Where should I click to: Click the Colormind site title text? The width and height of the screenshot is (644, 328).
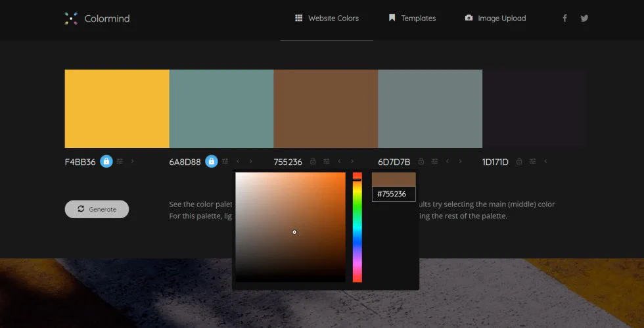[107, 18]
